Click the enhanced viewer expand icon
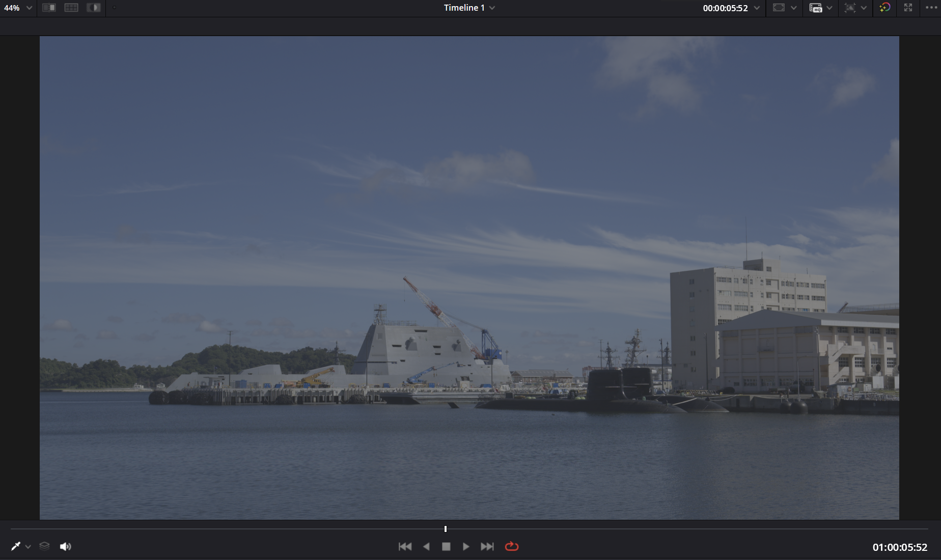The height and width of the screenshot is (560, 941). pyautogui.click(x=908, y=8)
